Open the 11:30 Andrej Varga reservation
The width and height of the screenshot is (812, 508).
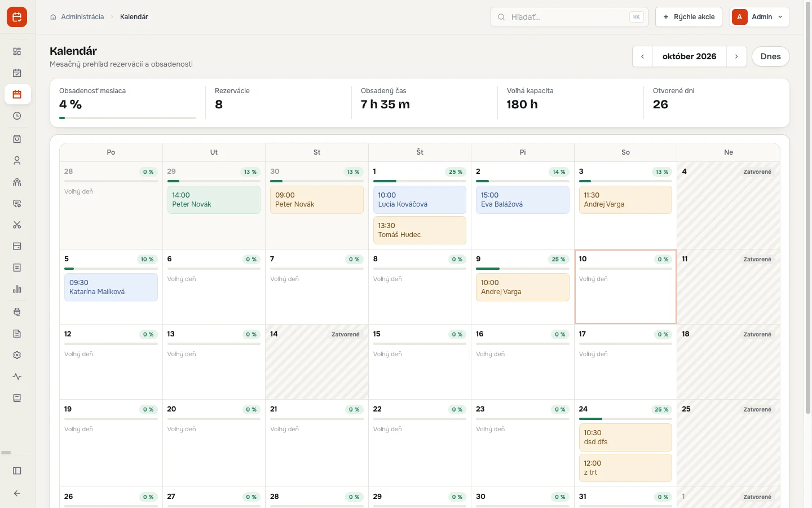[625, 200]
